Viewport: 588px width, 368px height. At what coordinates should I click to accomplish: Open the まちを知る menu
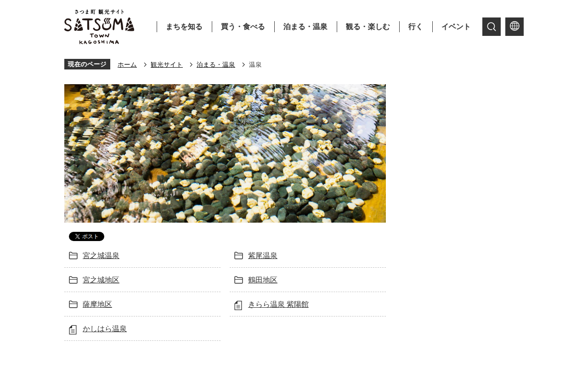[184, 27]
